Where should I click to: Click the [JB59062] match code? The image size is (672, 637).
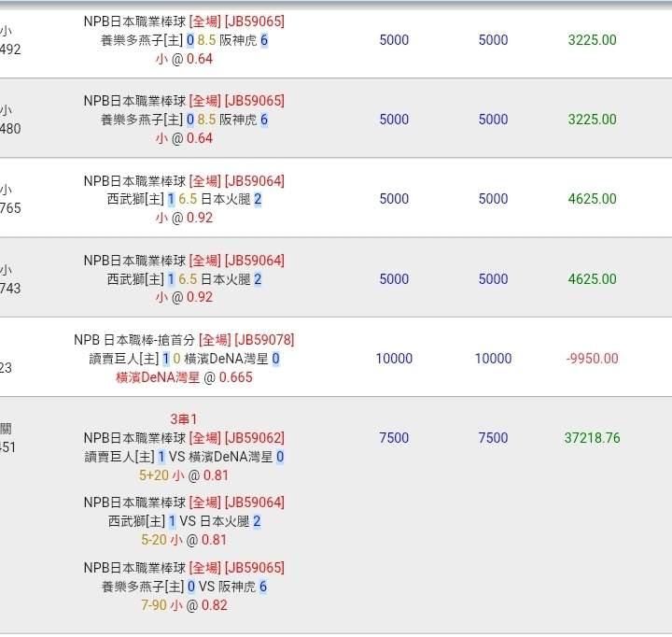(254, 438)
